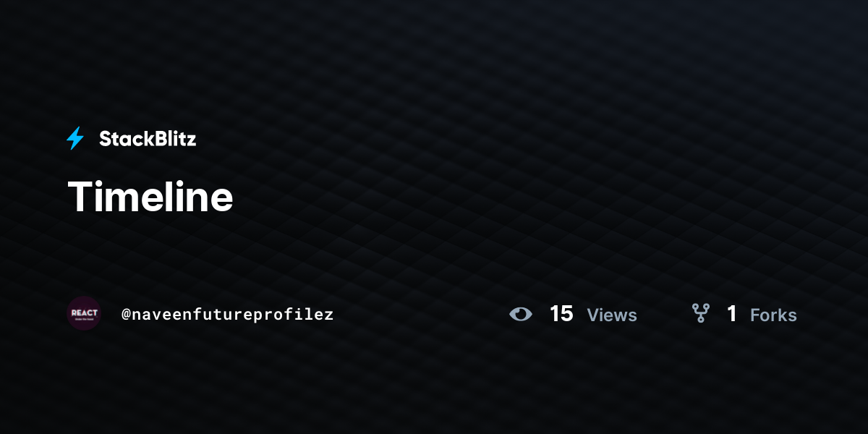This screenshot has height=434, width=868.
Task: Click the Views label
Action: (612, 315)
